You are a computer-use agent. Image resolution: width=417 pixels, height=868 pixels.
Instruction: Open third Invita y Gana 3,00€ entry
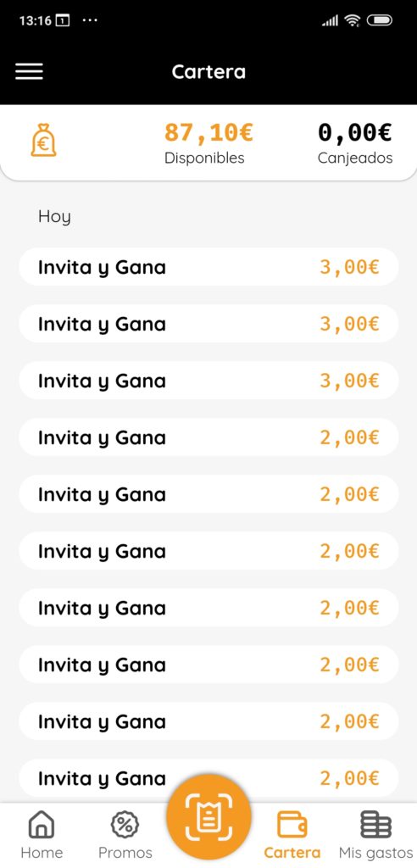pyautogui.click(x=208, y=381)
